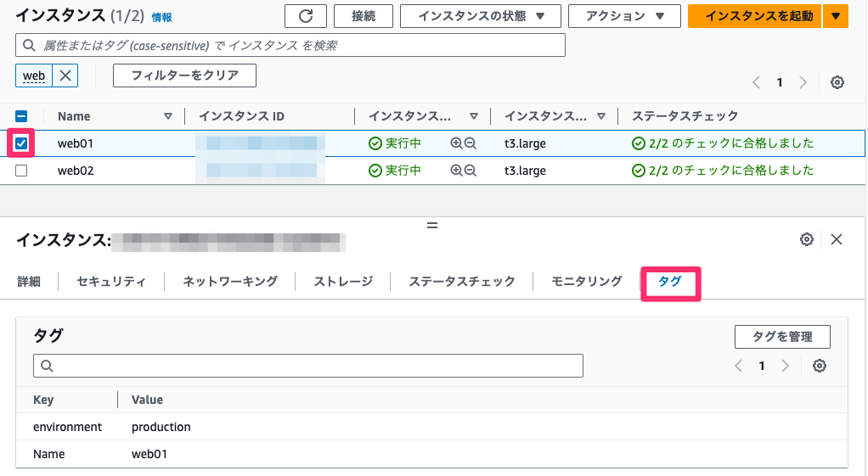The image size is (868, 476).
Task: Go to next page of instances
Action: [803, 82]
